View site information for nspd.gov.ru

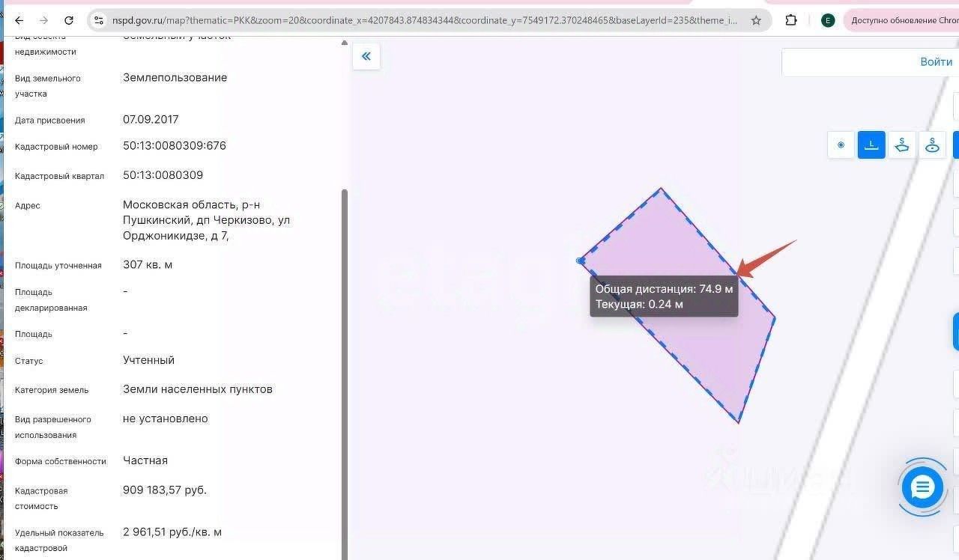click(x=98, y=20)
